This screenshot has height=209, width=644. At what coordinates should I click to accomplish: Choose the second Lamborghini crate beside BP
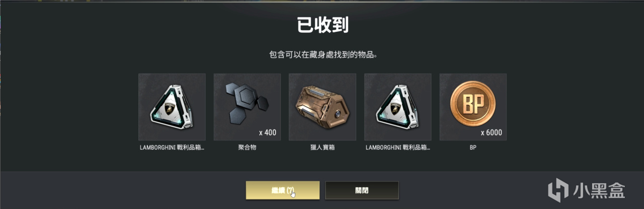point(397,107)
